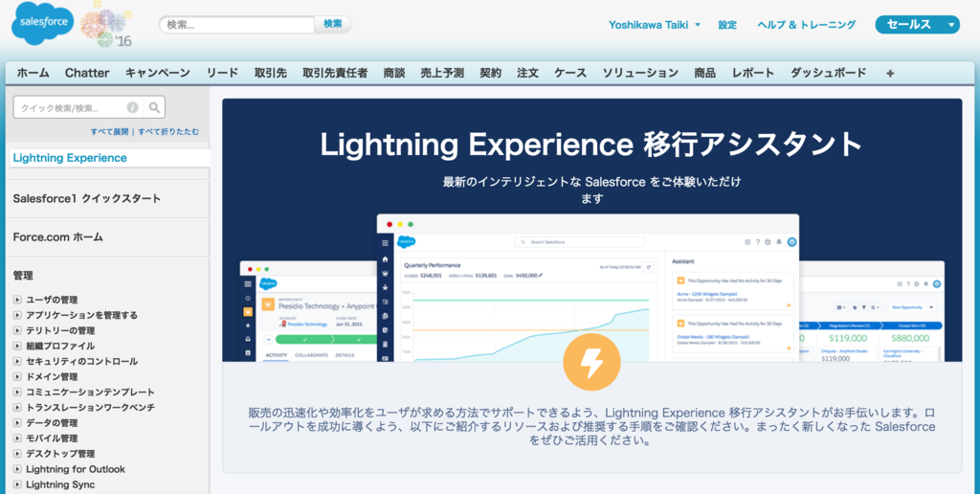Expand コミュニケーションテンプレート node

17,393
